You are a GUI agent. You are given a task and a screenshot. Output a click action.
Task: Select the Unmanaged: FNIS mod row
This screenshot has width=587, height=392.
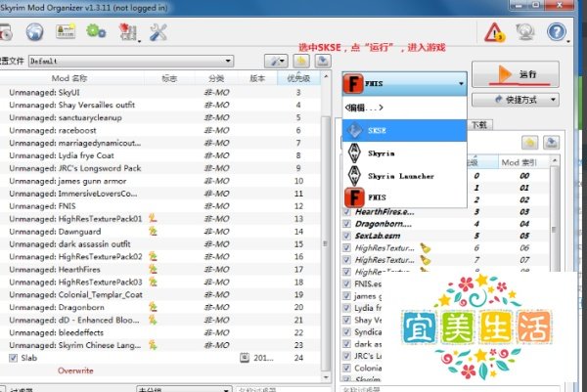point(160,205)
